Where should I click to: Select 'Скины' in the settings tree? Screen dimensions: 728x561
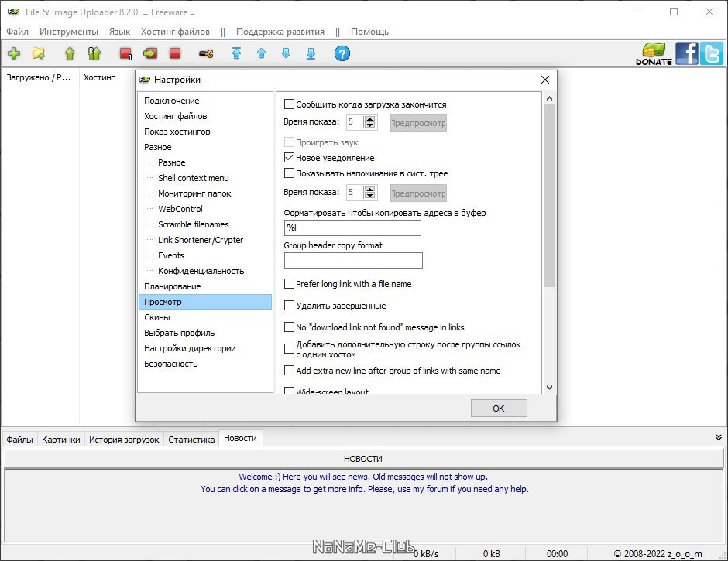157,317
